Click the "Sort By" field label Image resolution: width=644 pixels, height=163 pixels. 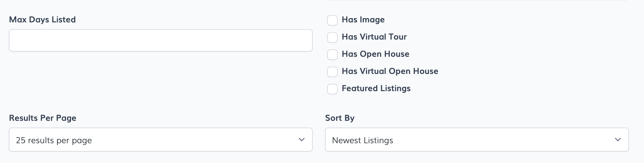click(340, 118)
